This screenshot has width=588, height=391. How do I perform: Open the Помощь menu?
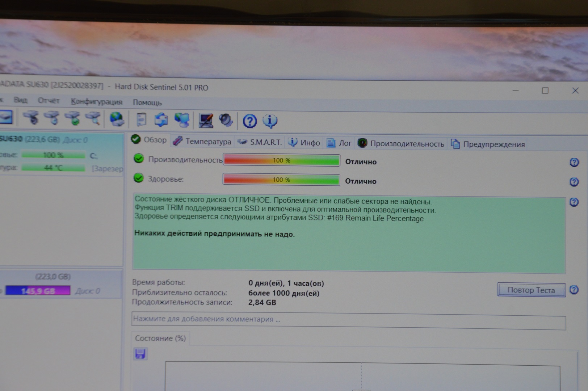click(x=147, y=102)
